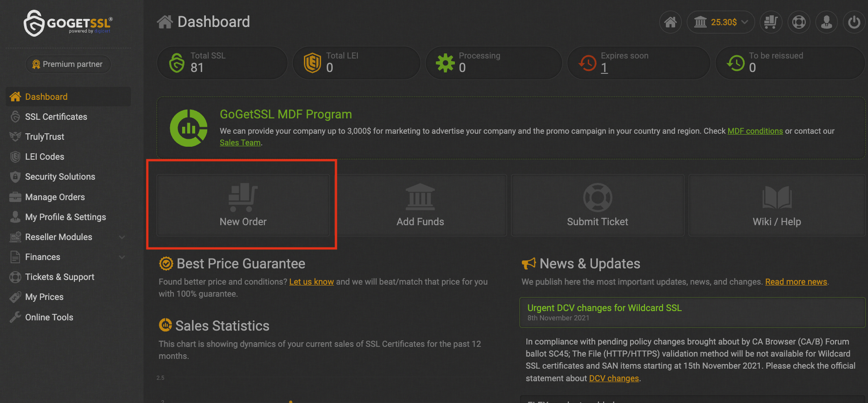Open home icon in top toolbar
This screenshot has height=403, width=868.
point(670,22)
